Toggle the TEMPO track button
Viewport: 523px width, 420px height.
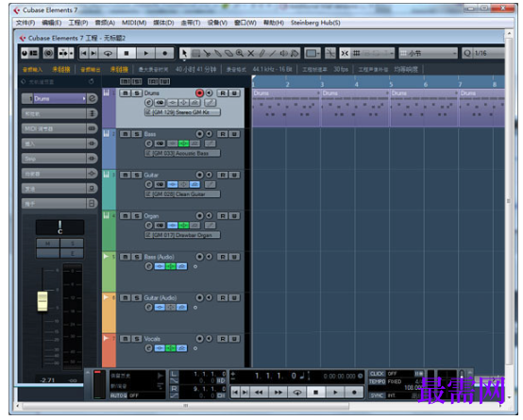[378, 381]
